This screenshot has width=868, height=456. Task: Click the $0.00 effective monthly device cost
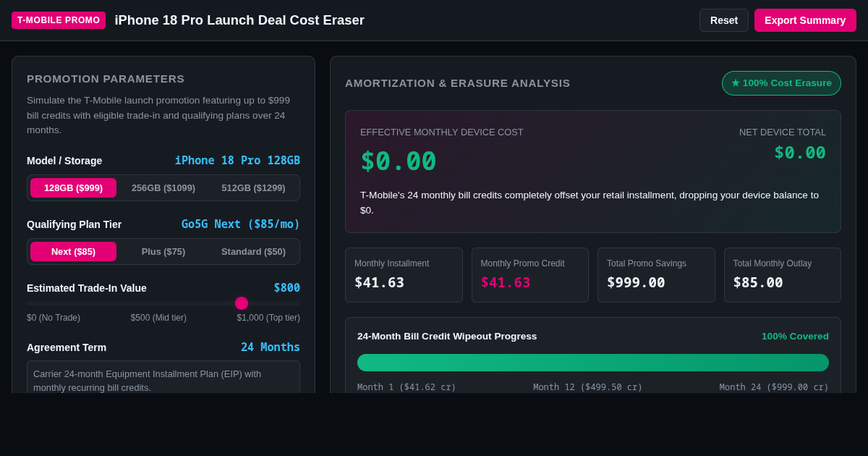(x=399, y=161)
